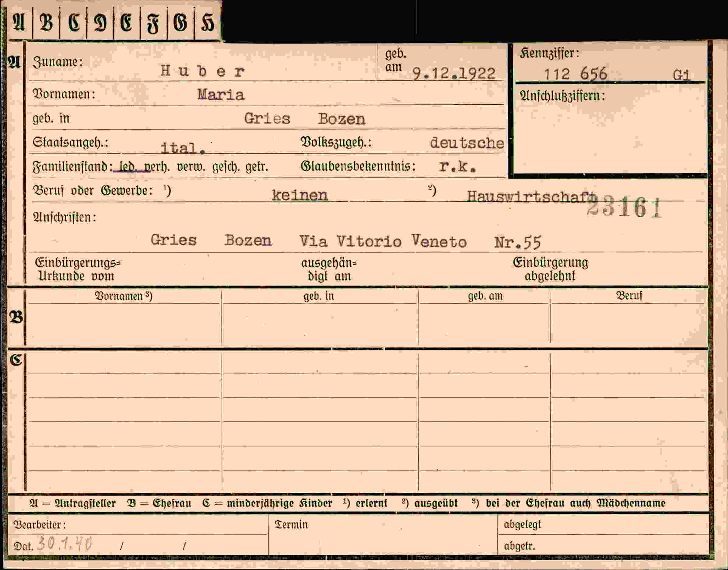Select index tab letter H
This screenshot has width=728, height=570.
[x=207, y=23]
